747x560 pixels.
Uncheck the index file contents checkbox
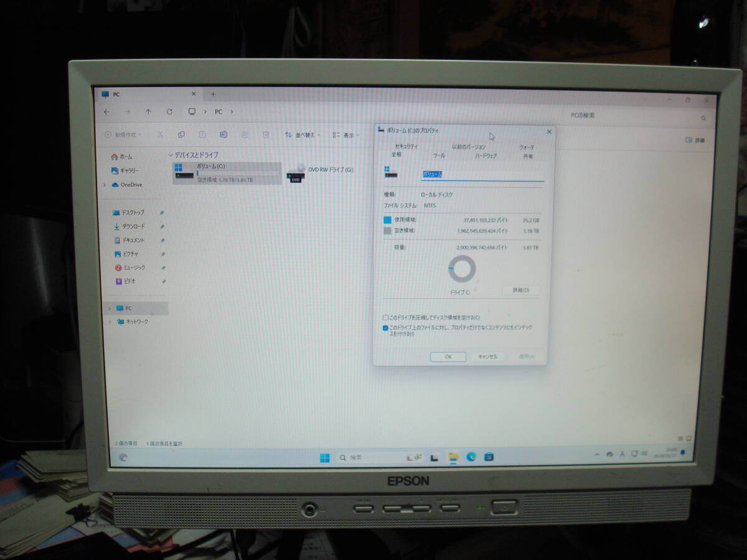tap(386, 327)
